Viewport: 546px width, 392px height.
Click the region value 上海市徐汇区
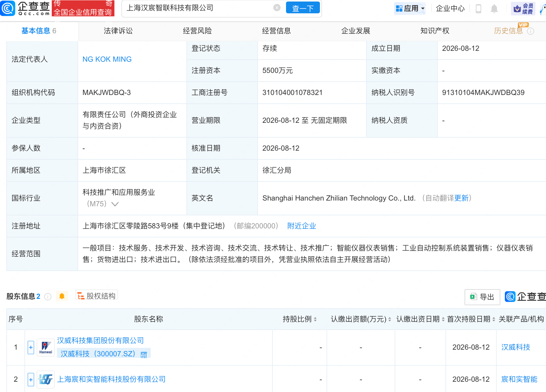pyautogui.click(x=104, y=170)
